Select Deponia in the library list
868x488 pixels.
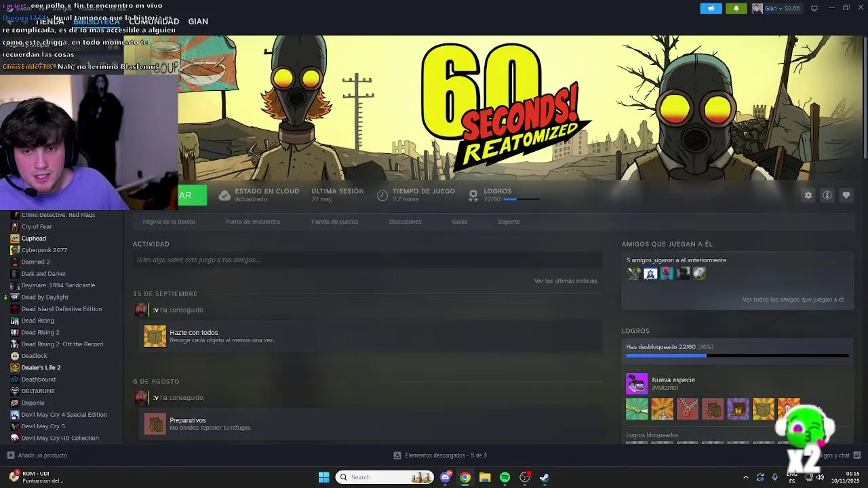(33, 403)
